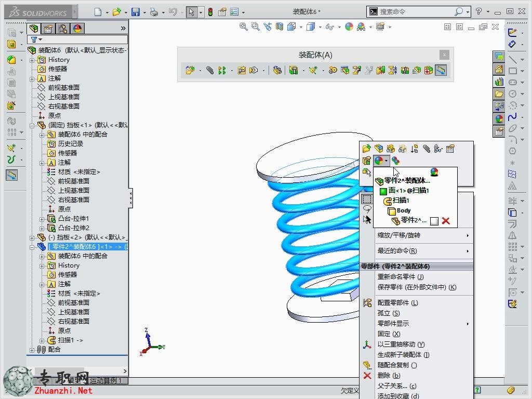Expand the 配合 mates folder

point(32,350)
